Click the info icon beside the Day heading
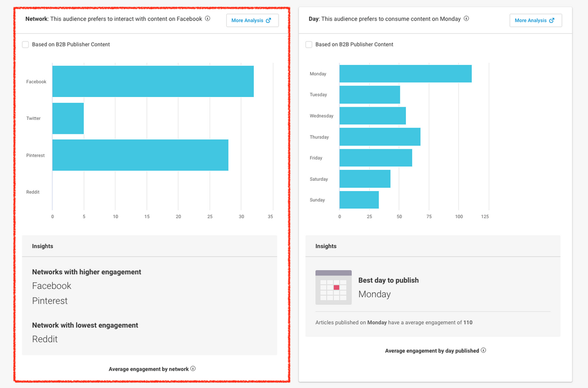Image resolution: width=588 pixels, height=388 pixels. (466, 18)
